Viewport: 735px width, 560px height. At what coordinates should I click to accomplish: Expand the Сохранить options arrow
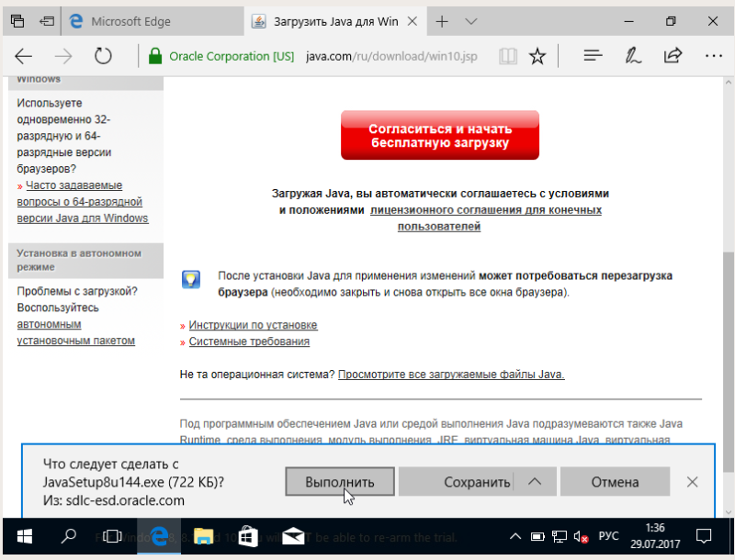pyautogui.click(x=535, y=482)
